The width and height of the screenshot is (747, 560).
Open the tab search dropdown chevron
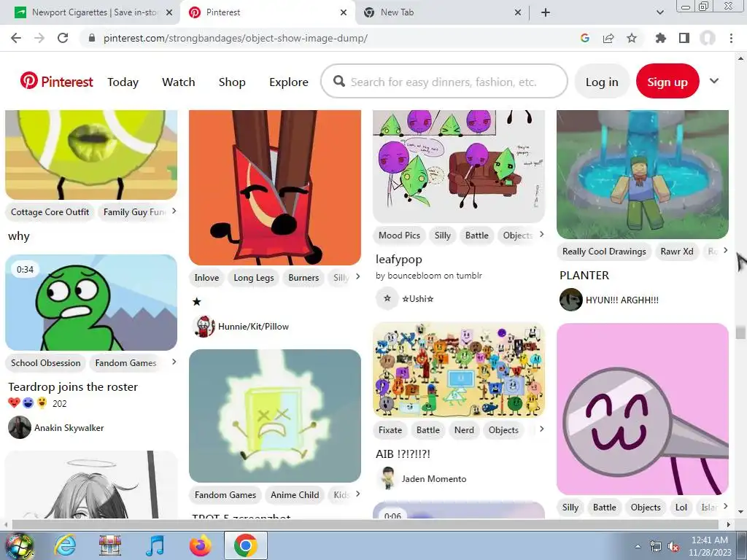tap(659, 12)
